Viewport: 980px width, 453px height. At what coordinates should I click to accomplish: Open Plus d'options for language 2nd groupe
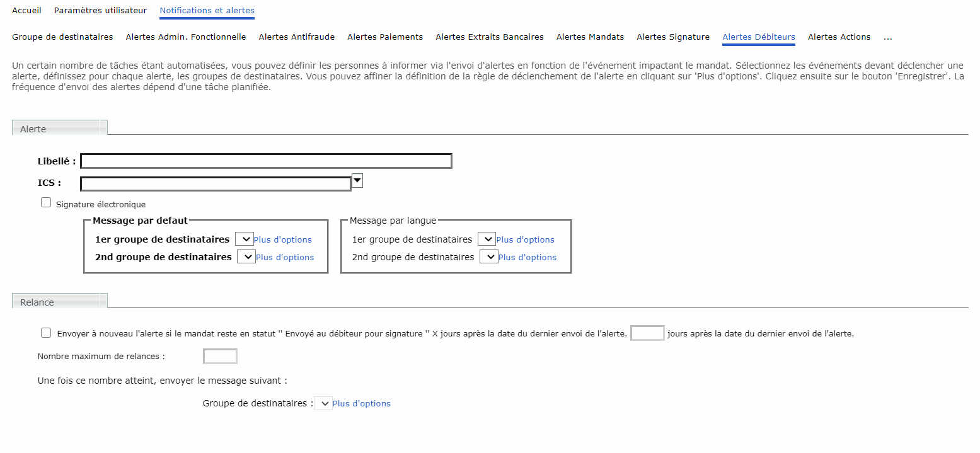(x=527, y=258)
